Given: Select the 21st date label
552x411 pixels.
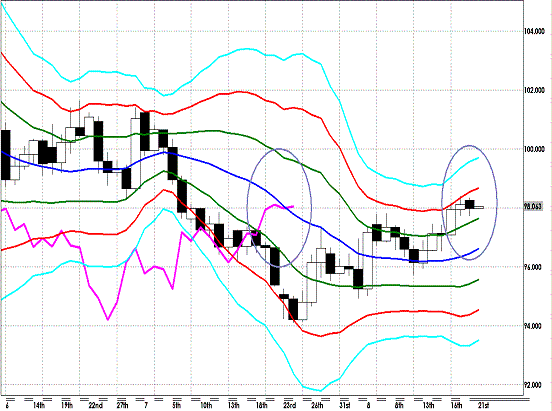Looking at the screenshot, I should pyautogui.click(x=483, y=405).
